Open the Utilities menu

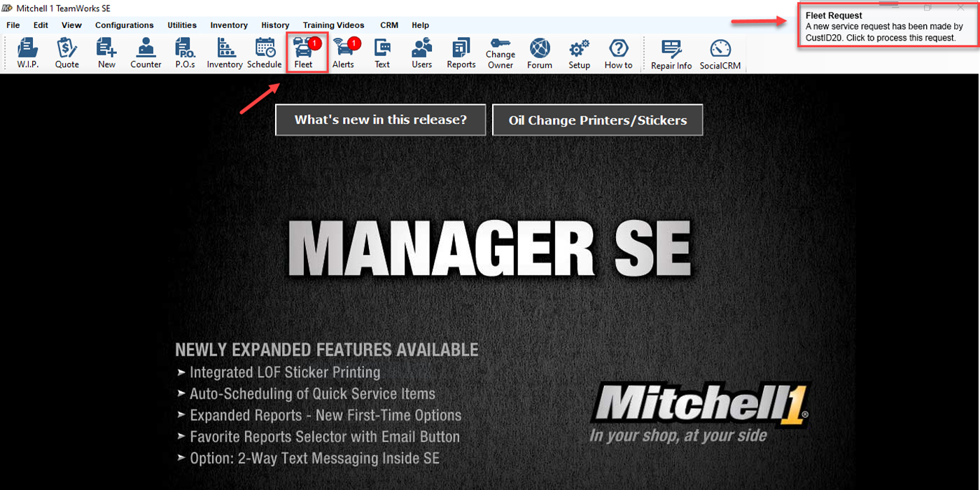(182, 25)
